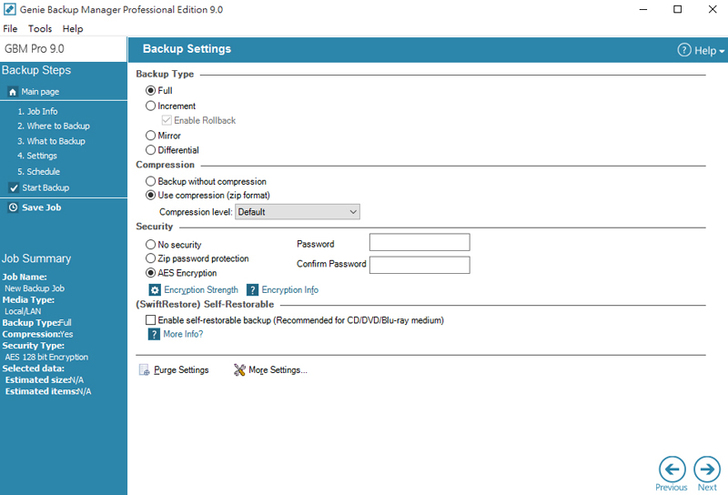This screenshot has width=728, height=495.
Task: Open the Tools menu
Action: pos(40,29)
